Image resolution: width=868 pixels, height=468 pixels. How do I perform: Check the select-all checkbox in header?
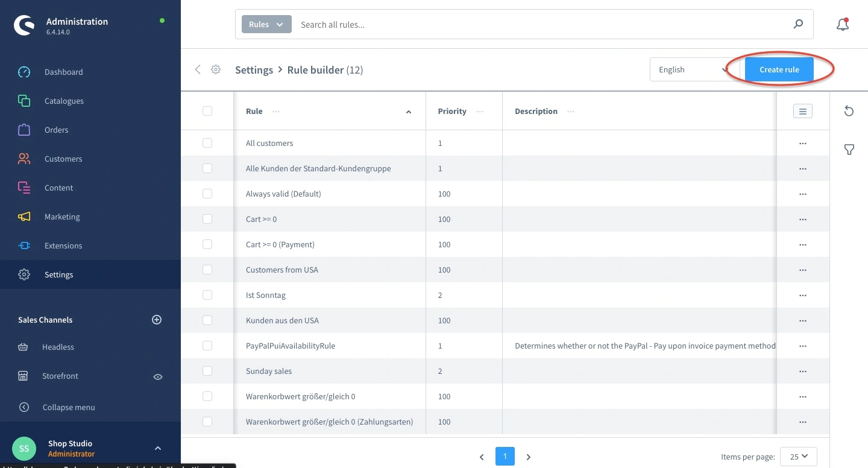[x=207, y=111]
